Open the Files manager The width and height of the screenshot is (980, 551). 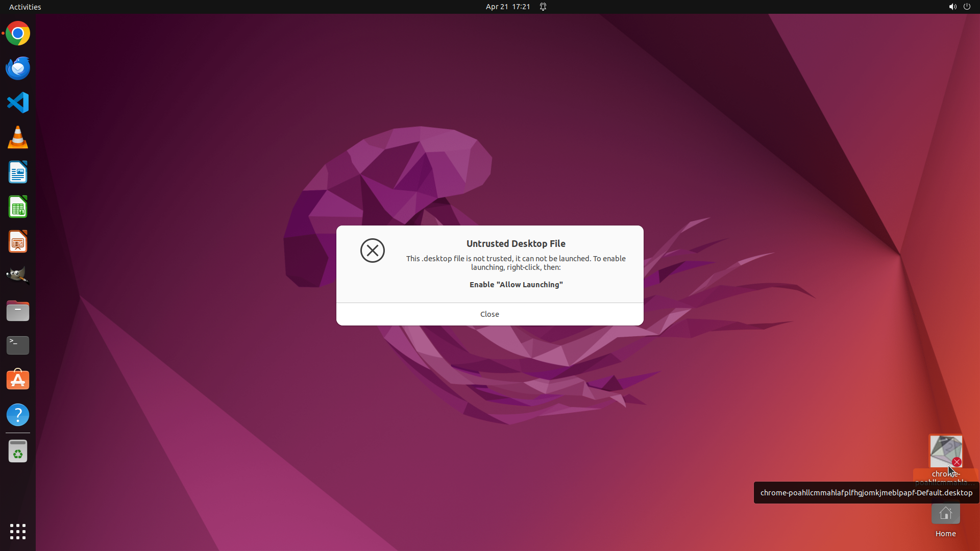[18, 311]
